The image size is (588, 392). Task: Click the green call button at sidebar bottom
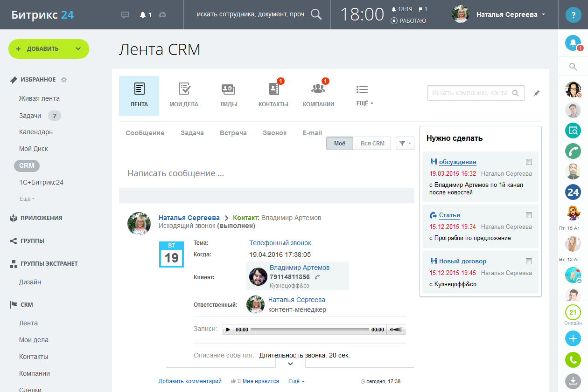573,360
